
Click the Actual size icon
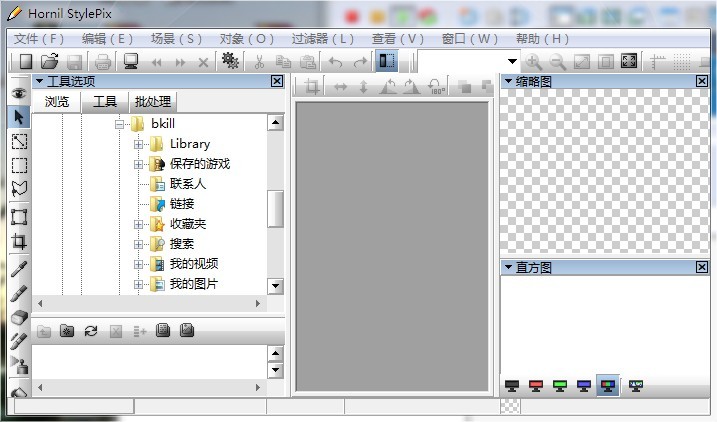pyautogui.click(x=606, y=62)
